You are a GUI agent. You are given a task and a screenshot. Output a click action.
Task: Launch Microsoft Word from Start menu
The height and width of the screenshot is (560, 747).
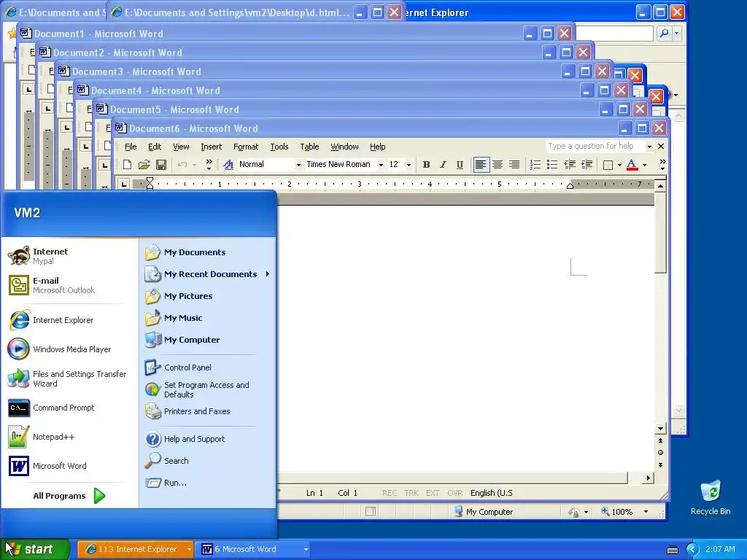pyautogui.click(x=69, y=466)
